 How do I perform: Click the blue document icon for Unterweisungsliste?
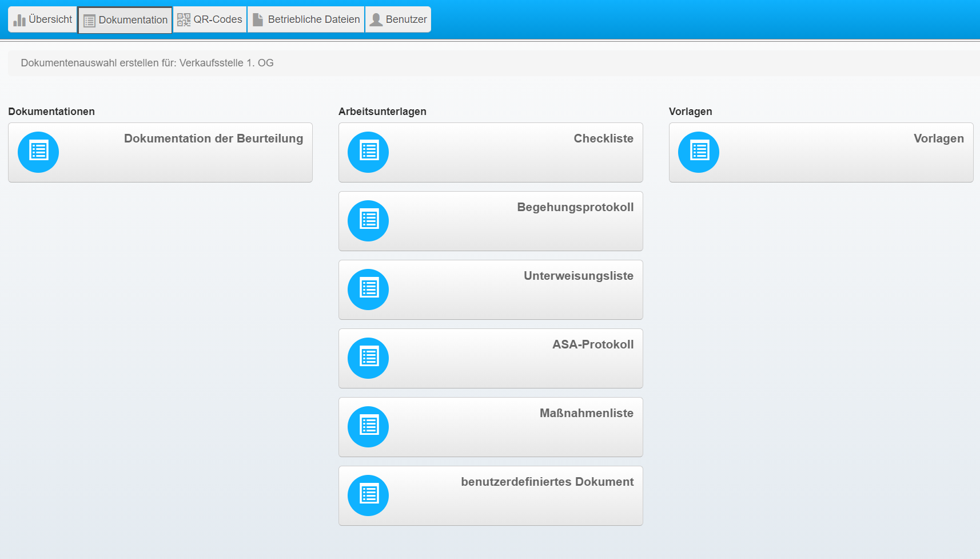(x=368, y=290)
